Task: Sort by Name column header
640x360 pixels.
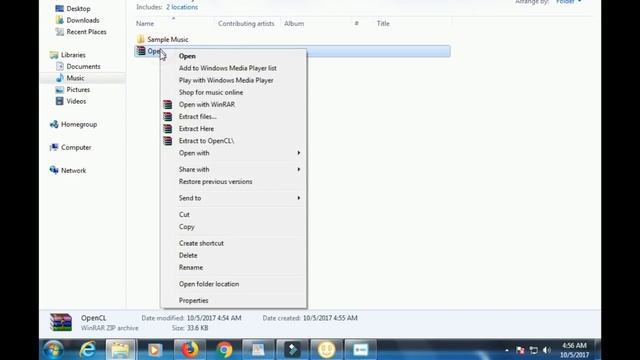Action: pyautogui.click(x=145, y=24)
